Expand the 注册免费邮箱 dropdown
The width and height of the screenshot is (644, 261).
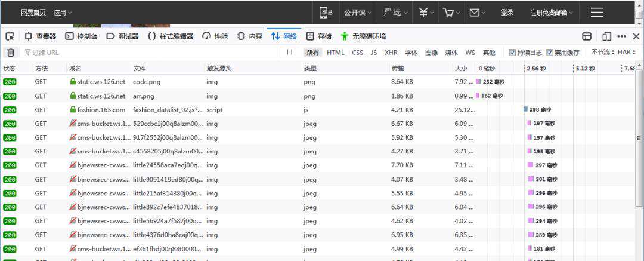pyautogui.click(x=552, y=13)
